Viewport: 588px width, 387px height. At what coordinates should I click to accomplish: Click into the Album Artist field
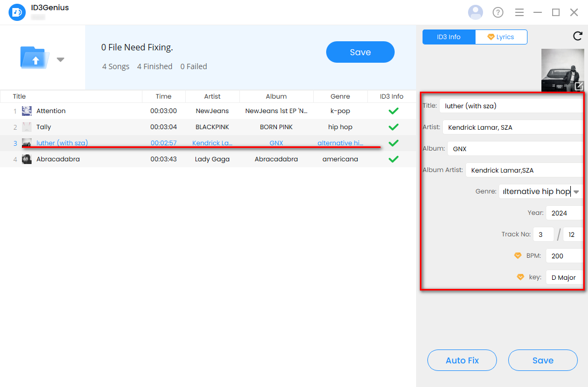point(525,170)
